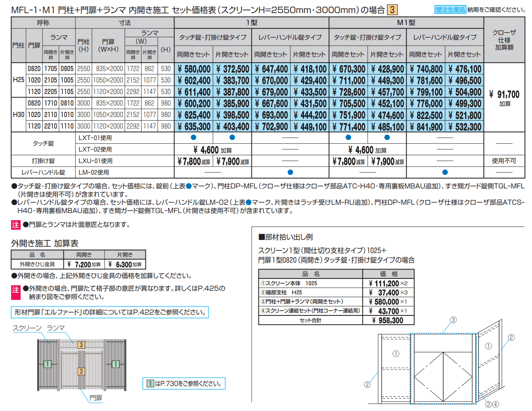Click the ¥91,700 closer surcharge cell
The width and height of the screenshot is (532, 411).
[x=504, y=94]
